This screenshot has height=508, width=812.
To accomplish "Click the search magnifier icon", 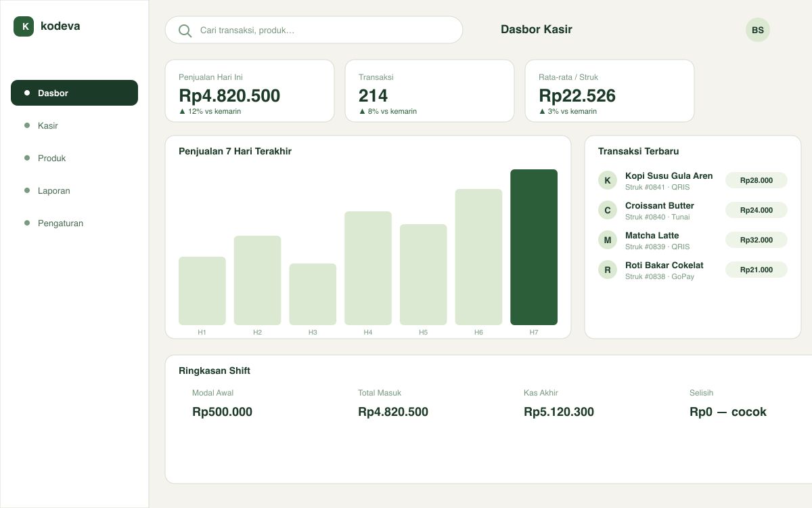I will [185, 30].
